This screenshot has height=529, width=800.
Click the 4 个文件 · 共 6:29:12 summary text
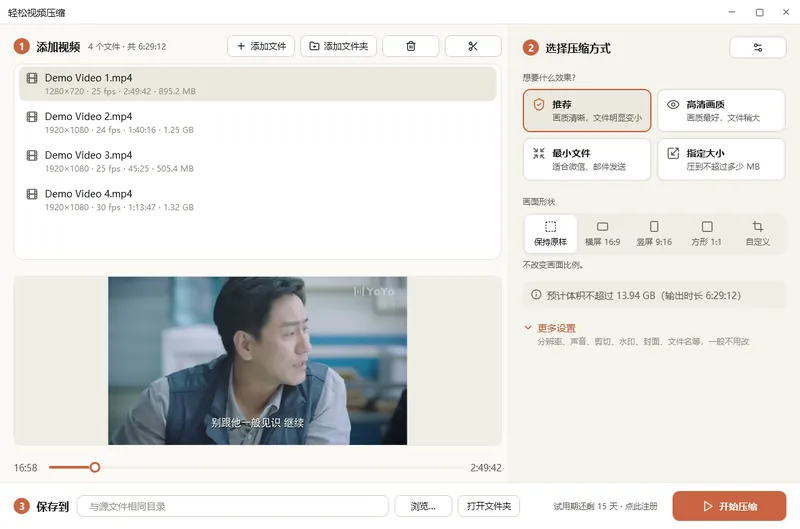(x=127, y=46)
